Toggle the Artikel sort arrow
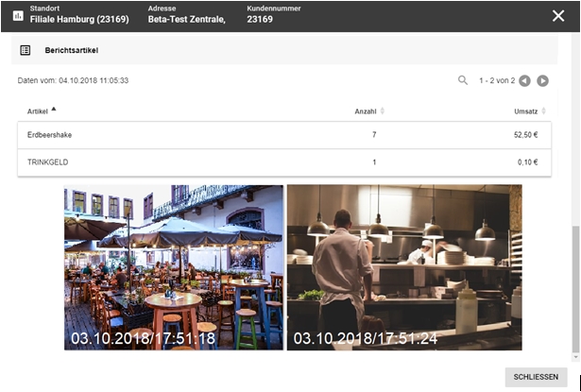Image resolution: width=581 pixels, height=392 pixels. (54, 110)
